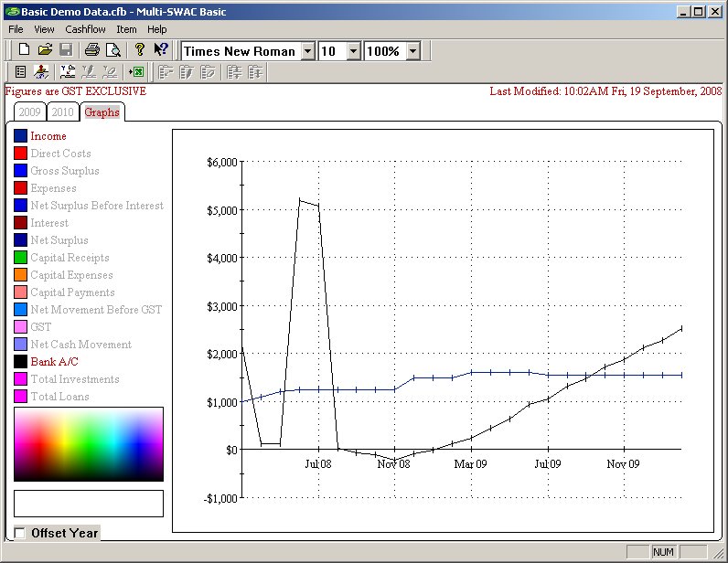Click the second greyed Y-row edit icon
The height and width of the screenshot is (563, 728).
tap(89, 72)
